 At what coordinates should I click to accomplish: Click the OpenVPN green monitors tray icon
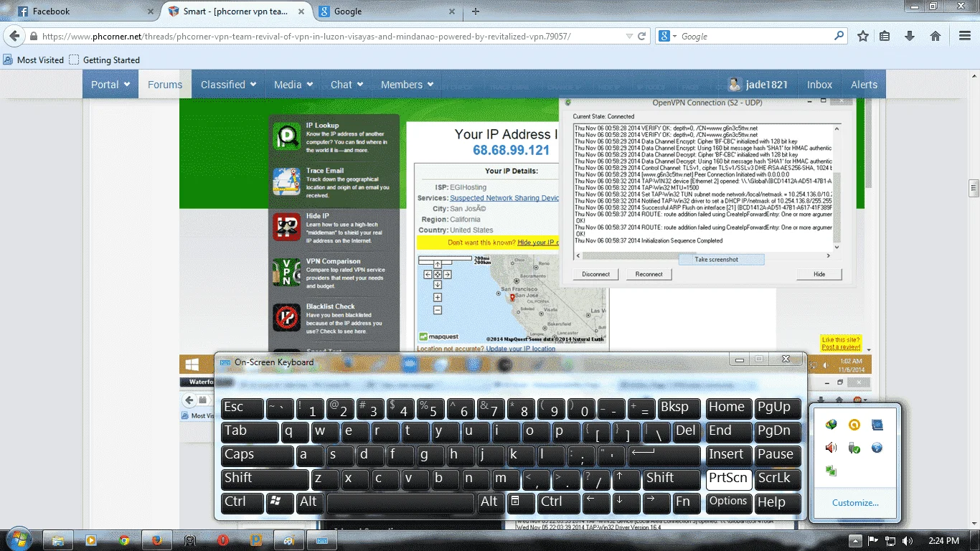(x=831, y=471)
